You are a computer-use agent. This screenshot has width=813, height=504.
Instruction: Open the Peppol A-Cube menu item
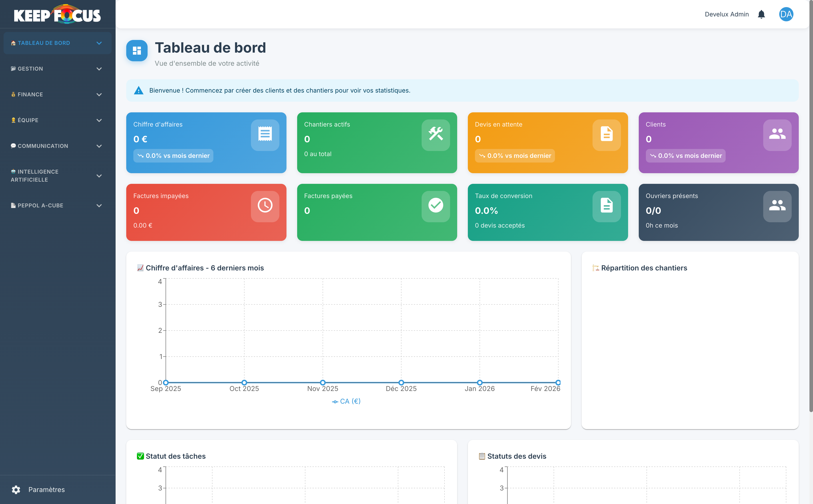click(x=40, y=205)
